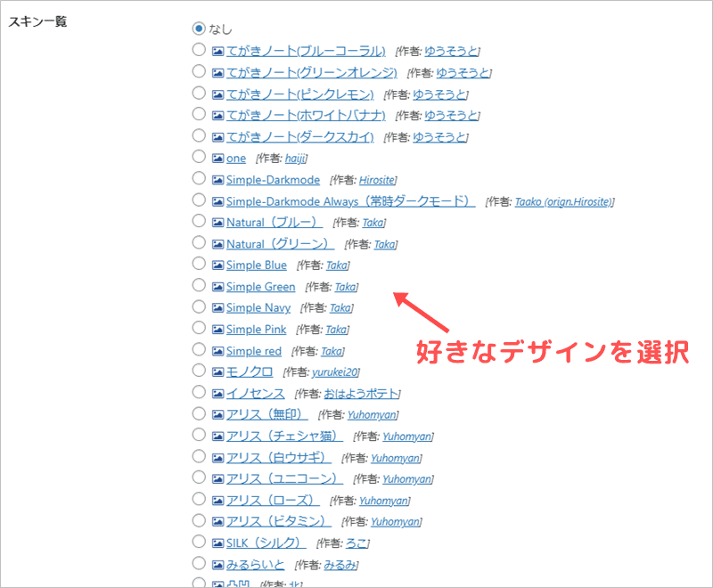Open the Simple Blue skin link
The width and height of the screenshot is (713, 588).
click(256, 265)
